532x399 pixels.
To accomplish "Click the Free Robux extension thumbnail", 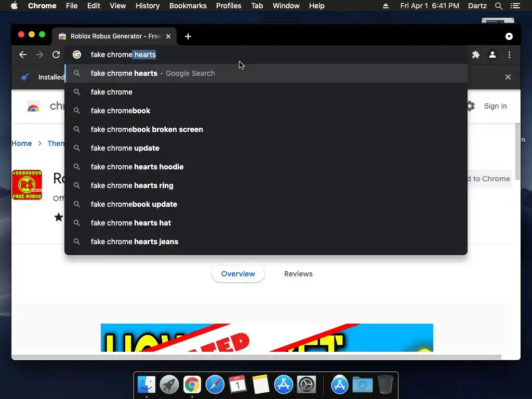I will point(27,185).
